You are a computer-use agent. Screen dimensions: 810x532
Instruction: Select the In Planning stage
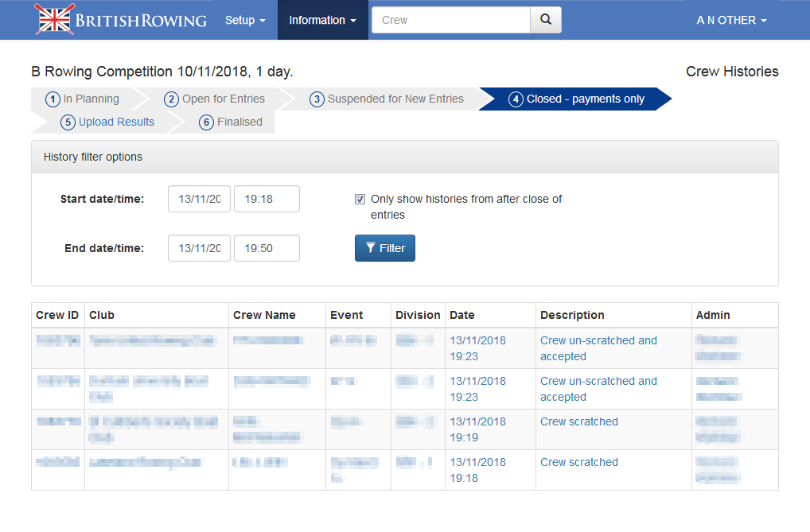pyautogui.click(x=83, y=99)
